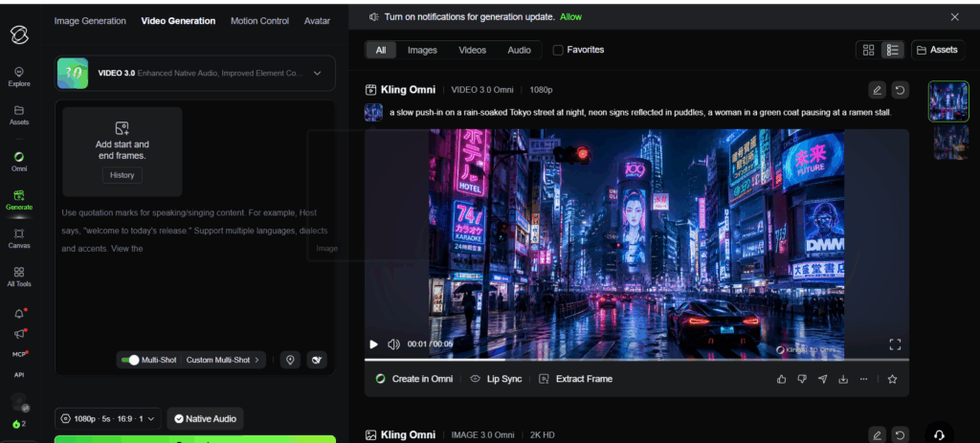Open the headset support chat button
This screenshot has height=443, width=980.
[939, 434]
